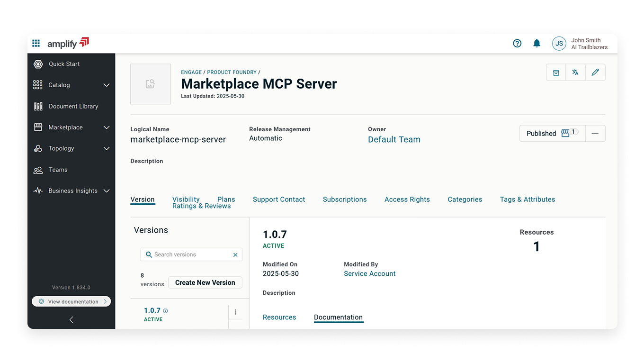Open the app grid launcher icon
644x363 pixels.
pyautogui.click(x=36, y=44)
